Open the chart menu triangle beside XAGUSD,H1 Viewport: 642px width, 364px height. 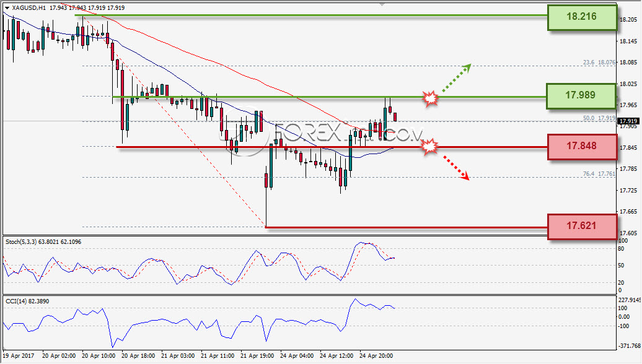point(7,8)
